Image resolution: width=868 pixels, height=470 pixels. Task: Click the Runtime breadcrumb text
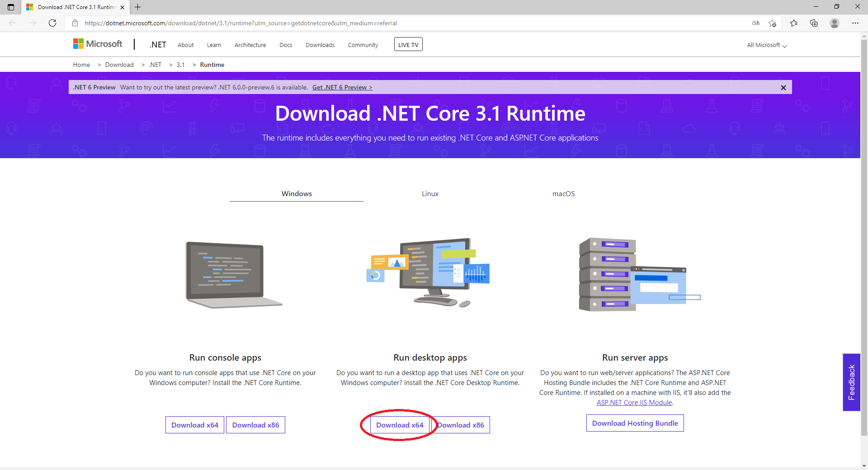212,65
